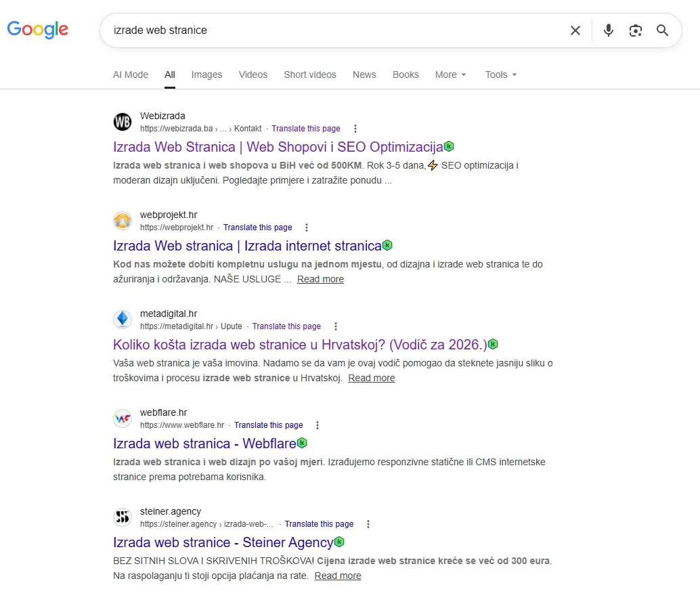Click the Webizrada WB favicon
The width and height of the screenshot is (700, 602).
[123, 122]
